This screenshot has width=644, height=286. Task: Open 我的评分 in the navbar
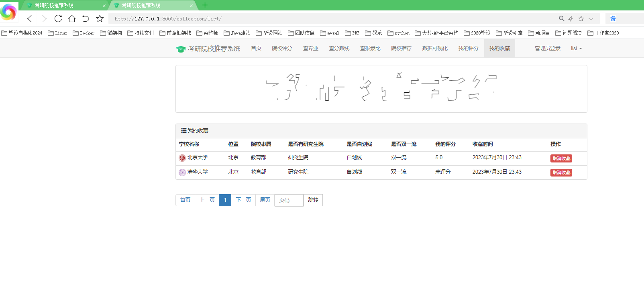coord(469,48)
